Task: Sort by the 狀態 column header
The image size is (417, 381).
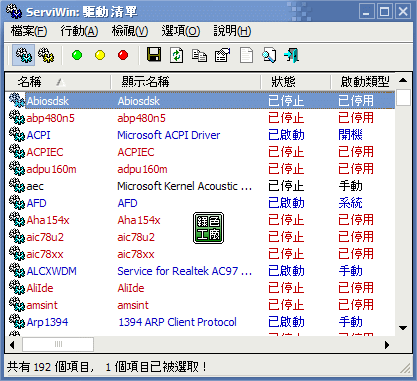Action: point(295,82)
